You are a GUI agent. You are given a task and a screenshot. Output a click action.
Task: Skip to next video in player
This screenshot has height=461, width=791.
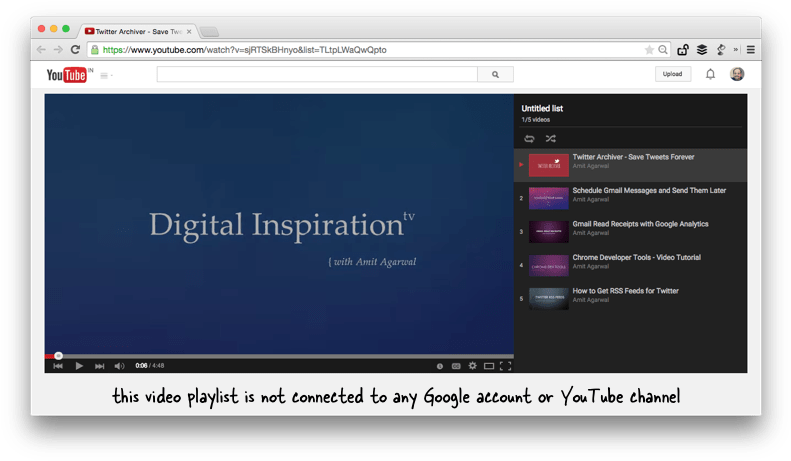(99, 366)
